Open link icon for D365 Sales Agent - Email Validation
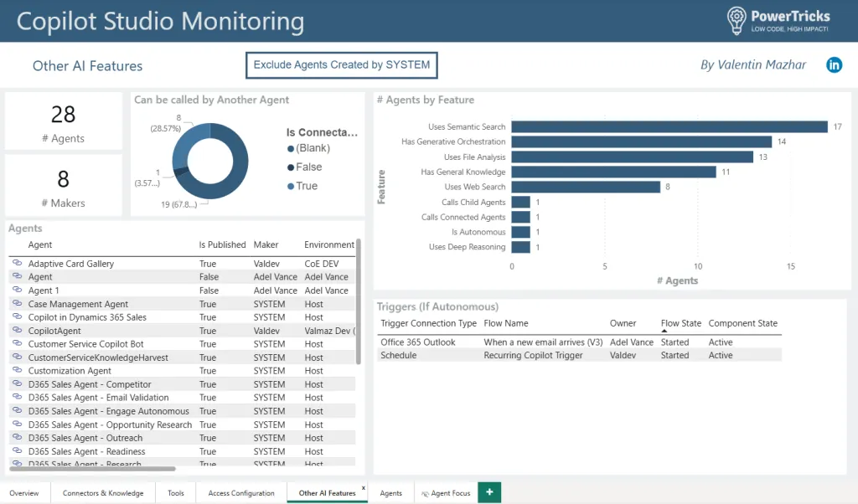This screenshot has height=504, width=858. [x=17, y=397]
